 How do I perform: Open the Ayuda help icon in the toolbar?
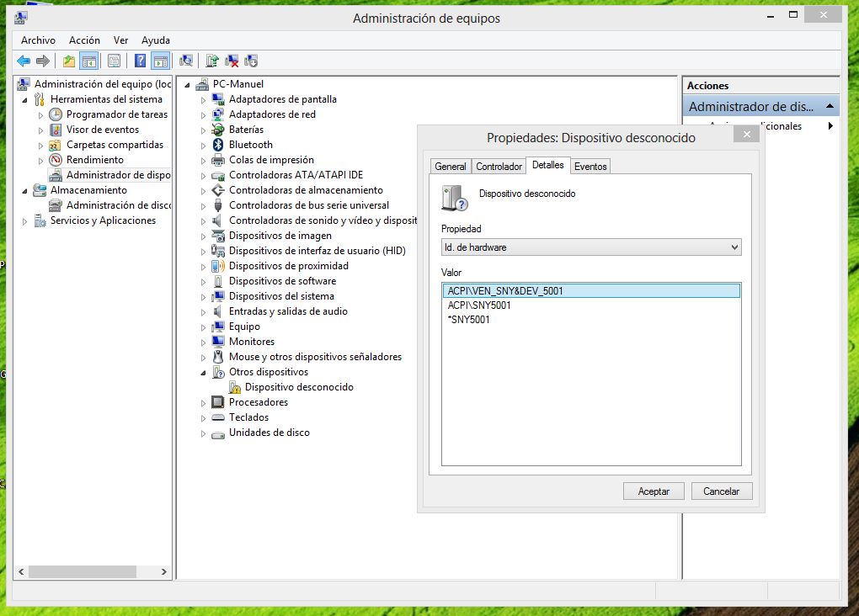139,60
